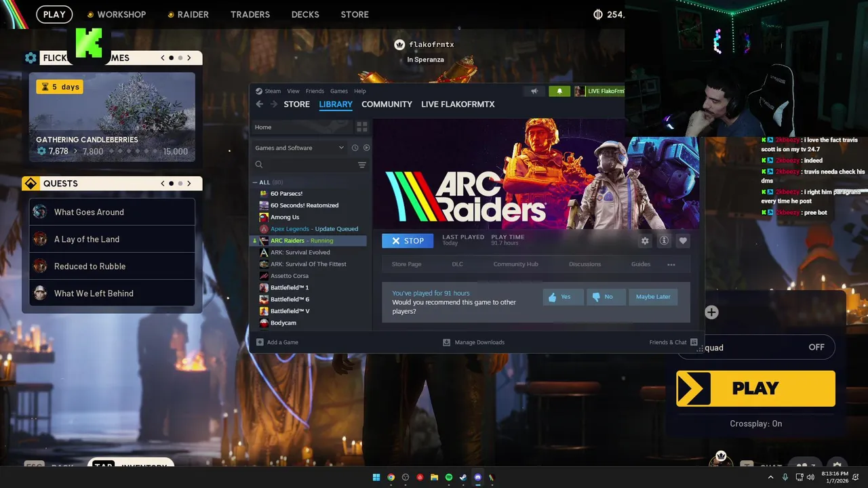
Task: Open the TRADERS tab in game menu
Action: click(250, 14)
